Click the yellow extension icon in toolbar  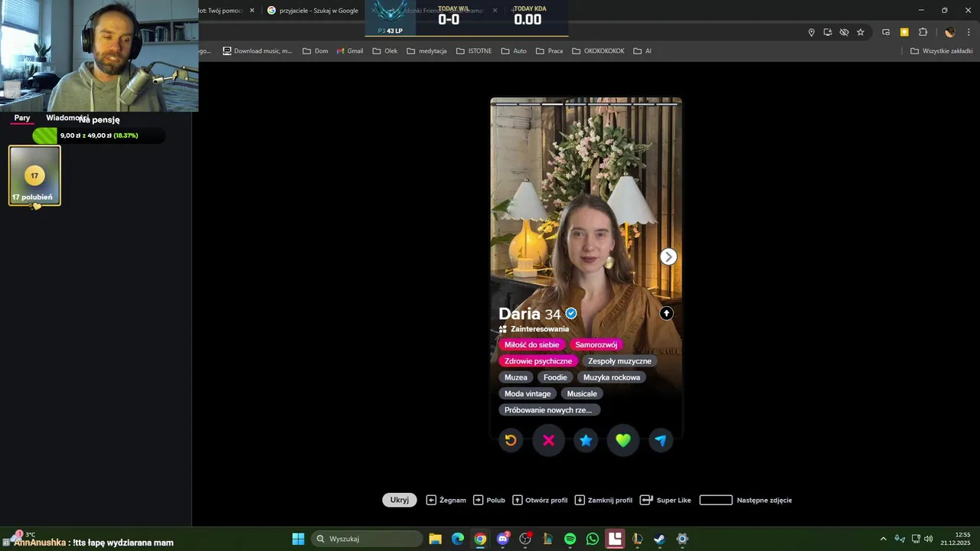pyautogui.click(x=904, y=32)
